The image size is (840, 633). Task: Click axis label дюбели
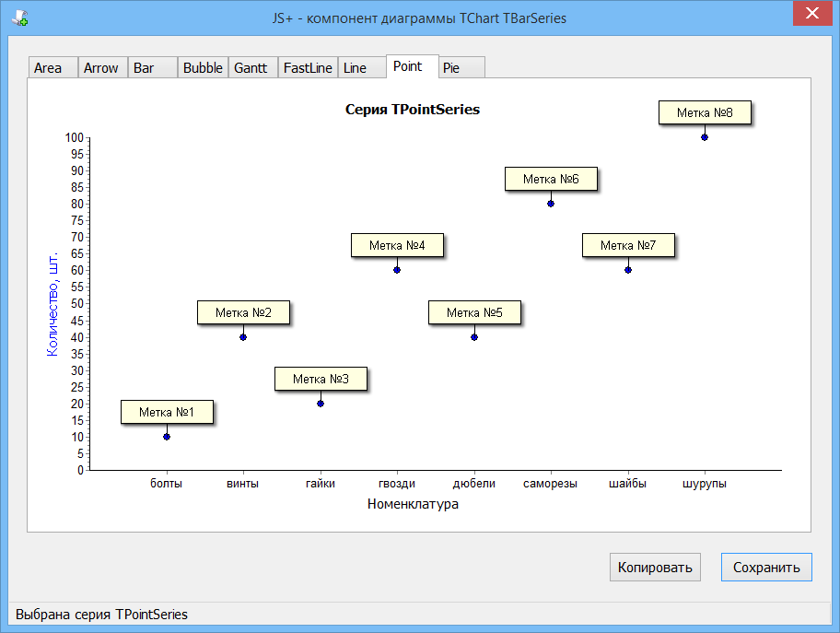pyautogui.click(x=474, y=484)
